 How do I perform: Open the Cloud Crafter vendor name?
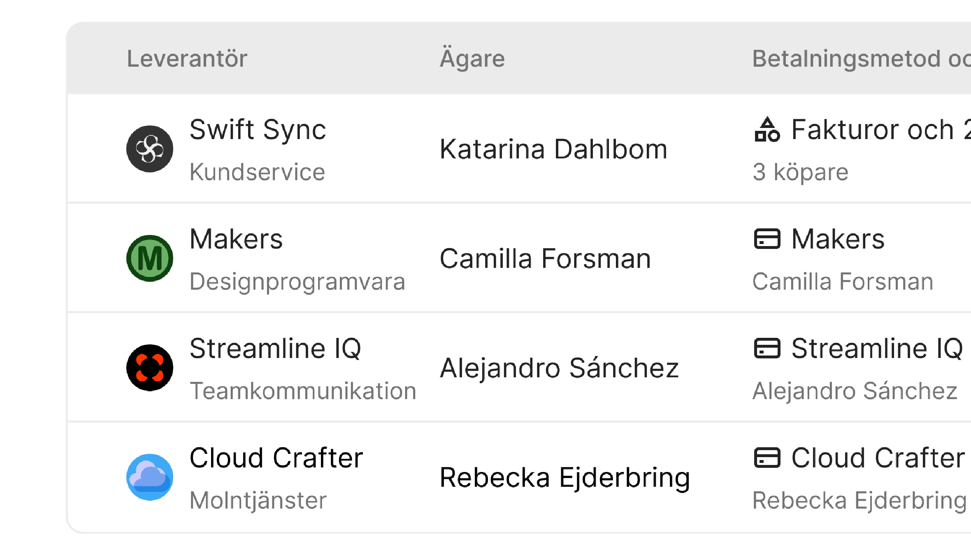point(276,458)
